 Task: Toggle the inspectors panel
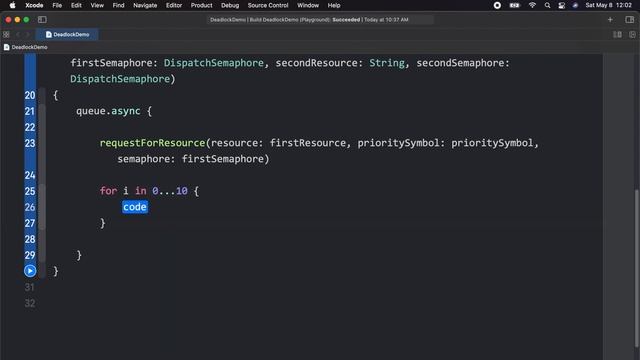pyautogui.click(x=630, y=20)
